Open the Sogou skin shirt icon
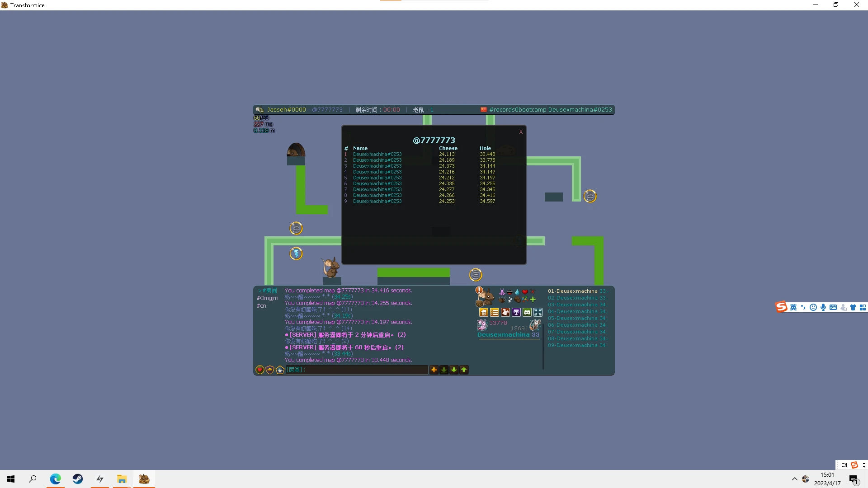The image size is (868, 488). 853,307
